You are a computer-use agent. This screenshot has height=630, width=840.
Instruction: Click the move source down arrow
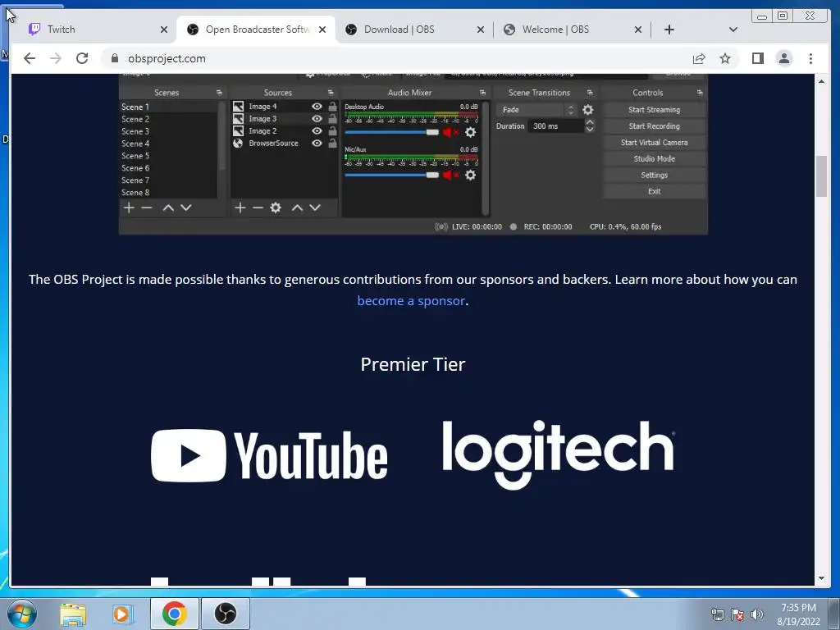click(x=315, y=208)
